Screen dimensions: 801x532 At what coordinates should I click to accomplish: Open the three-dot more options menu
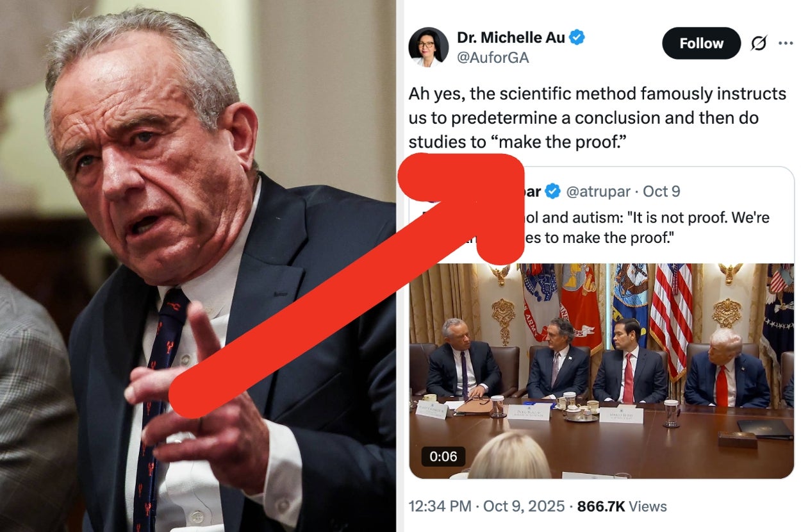click(x=786, y=43)
